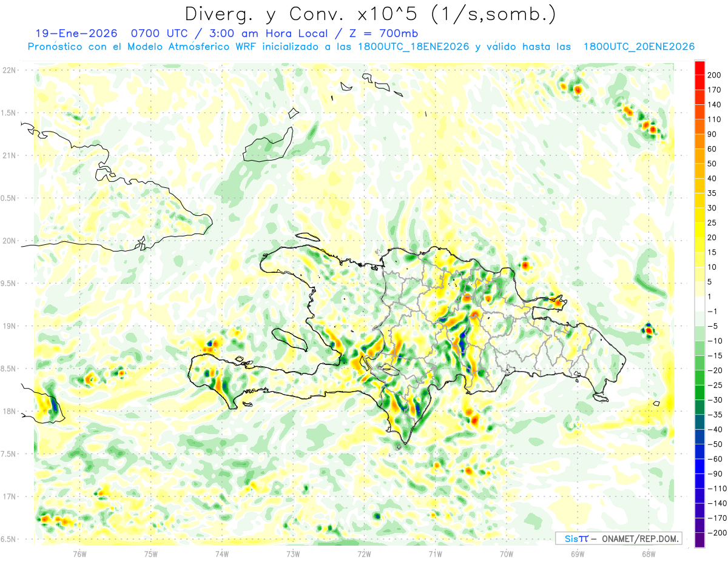Click the '0.5N' latitude label
This screenshot has width=728, height=562.
8,198
